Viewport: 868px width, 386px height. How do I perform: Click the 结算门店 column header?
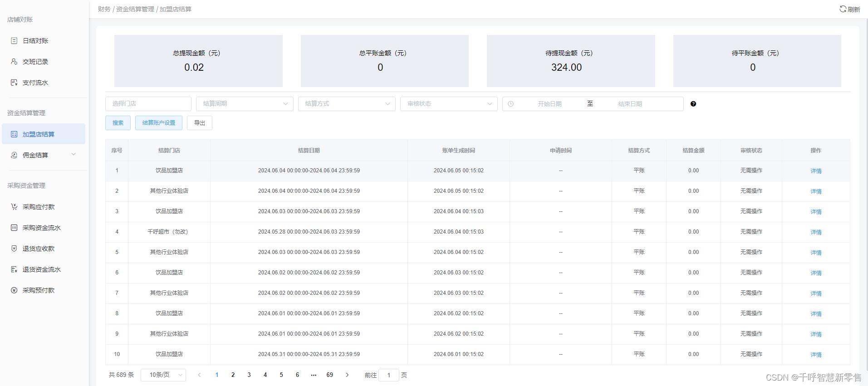(x=169, y=151)
